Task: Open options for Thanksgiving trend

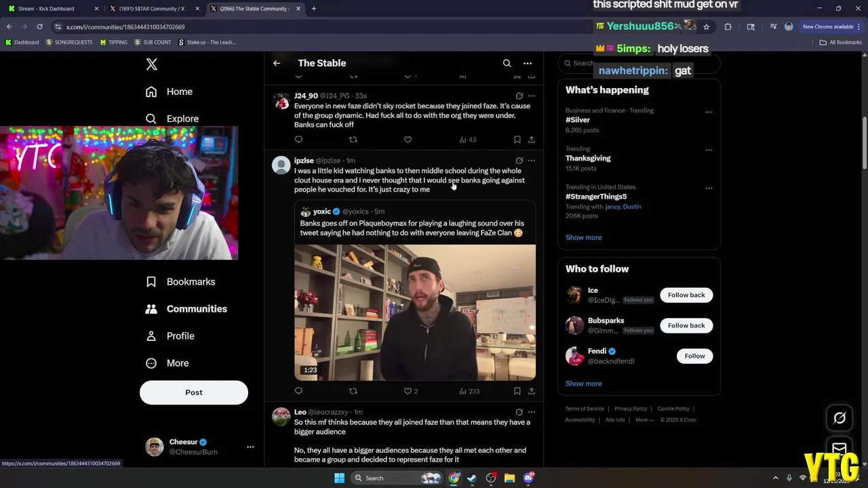Action: pyautogui.click(x=709, y=150)
